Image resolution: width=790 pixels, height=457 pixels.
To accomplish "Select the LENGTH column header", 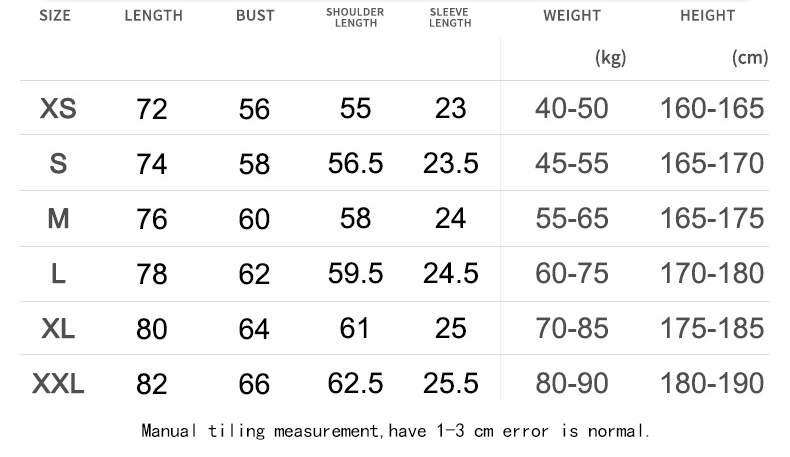I will pyautogui.click(x=154, y=16).
